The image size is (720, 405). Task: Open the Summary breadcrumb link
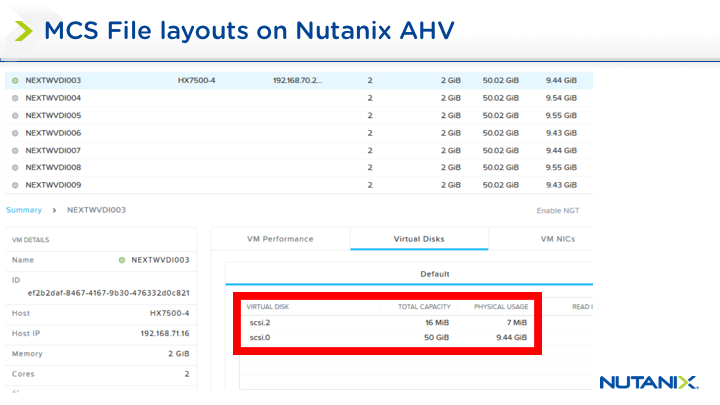[x=24, y=210]
